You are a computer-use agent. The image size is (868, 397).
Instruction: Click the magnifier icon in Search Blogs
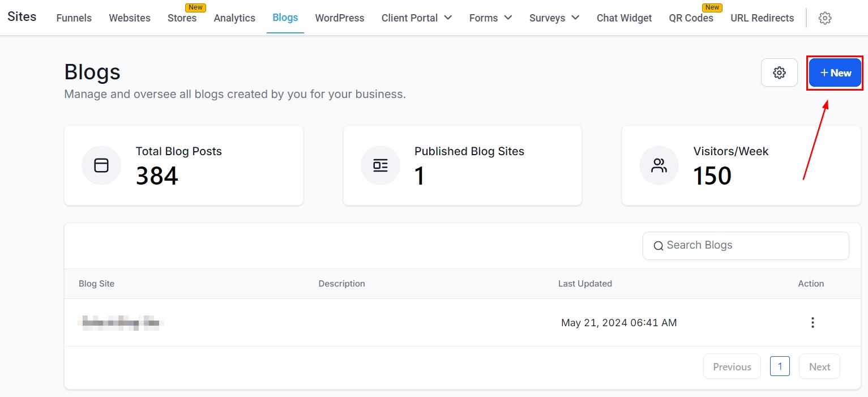(x=658, y=246)
